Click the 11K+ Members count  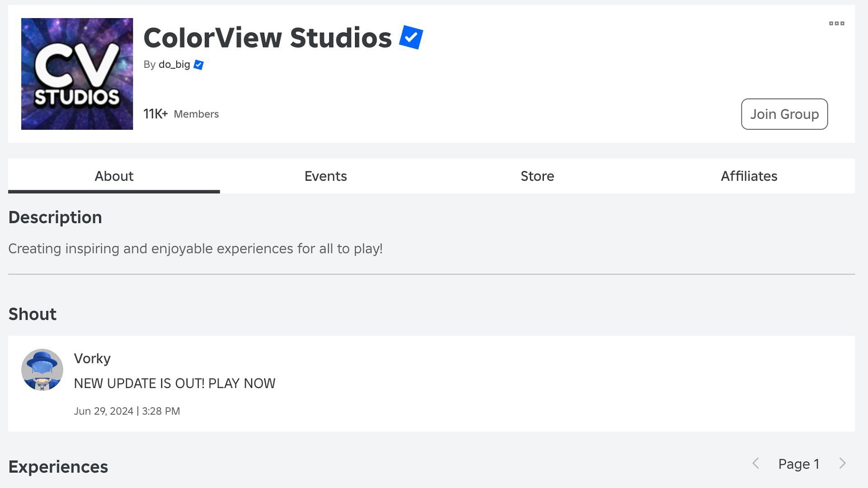click(x=181, y=114)
